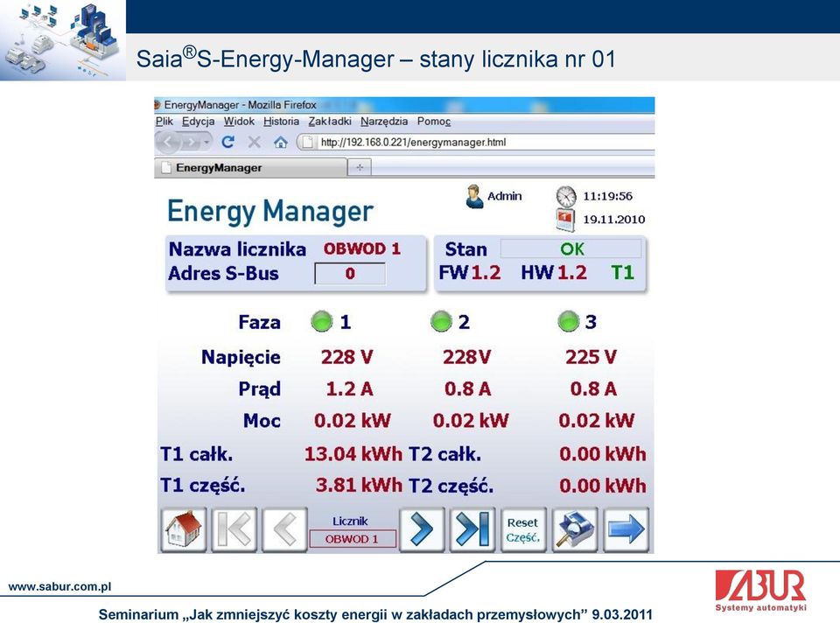Open the Widok menu
This screenshot has height=623, width=840.
(x=239, y=122)
